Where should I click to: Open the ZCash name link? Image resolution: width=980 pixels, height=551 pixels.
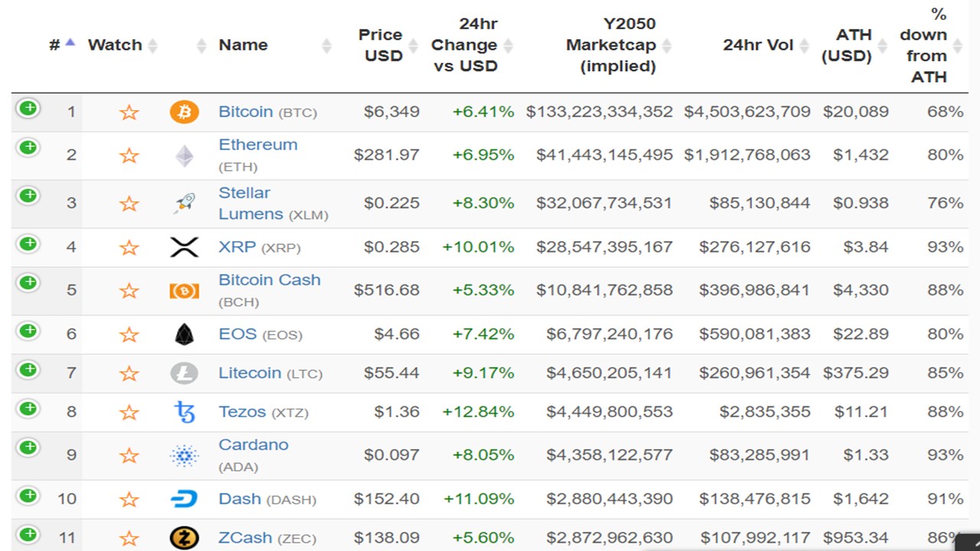245,538
